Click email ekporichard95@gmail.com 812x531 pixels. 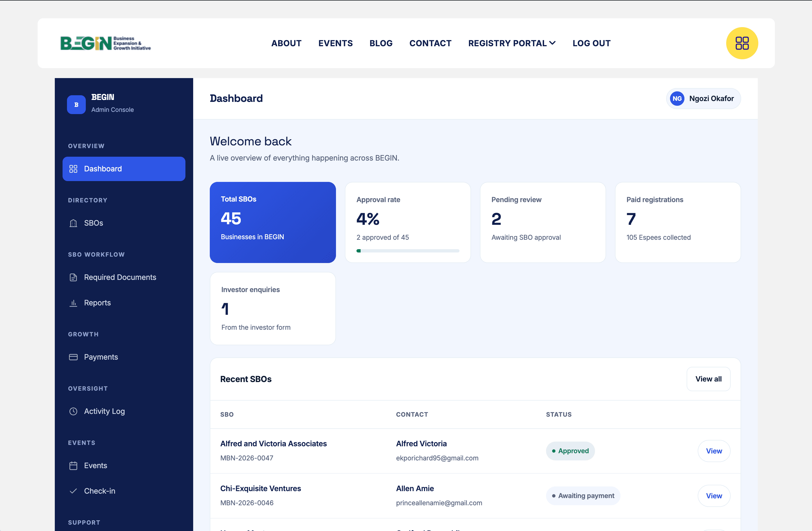point(437,458)
